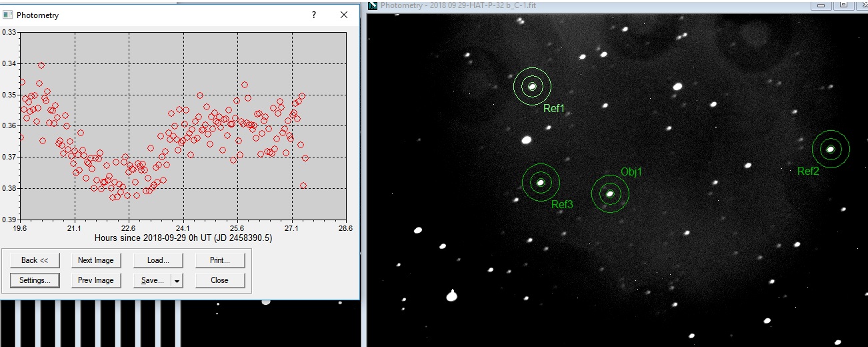This screenshot has width=868, height=347.
Task: Minimize the FITS image window
Action: point(821,5)
